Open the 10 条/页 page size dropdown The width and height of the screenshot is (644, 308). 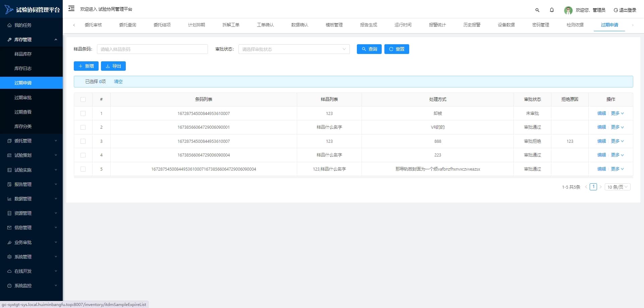[x=618, y=187]
